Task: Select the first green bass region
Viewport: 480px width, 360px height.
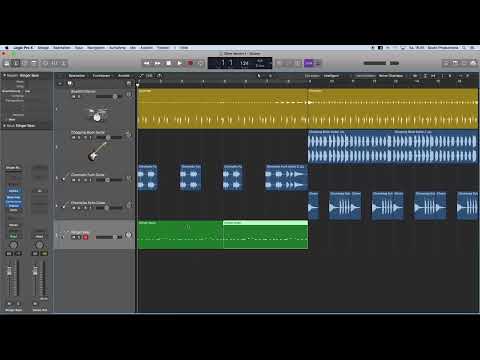Action: coord(180,234)
